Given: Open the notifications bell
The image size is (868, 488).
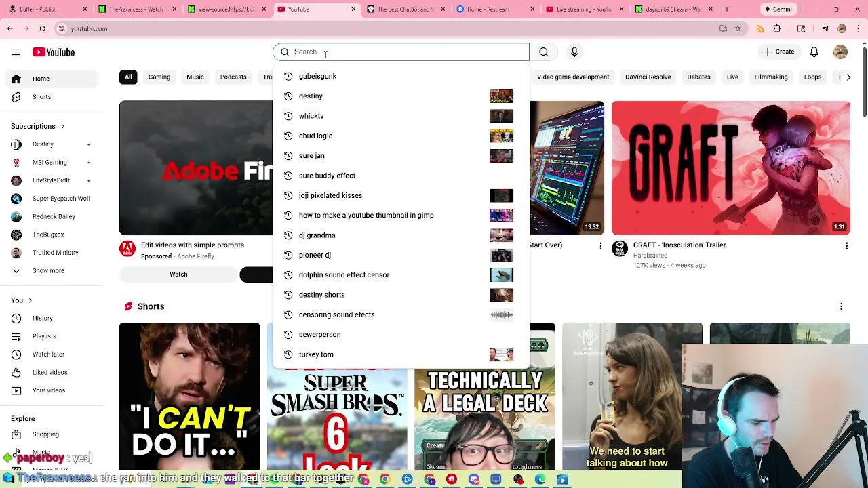Looking at the screenshot, I should 814,52.
